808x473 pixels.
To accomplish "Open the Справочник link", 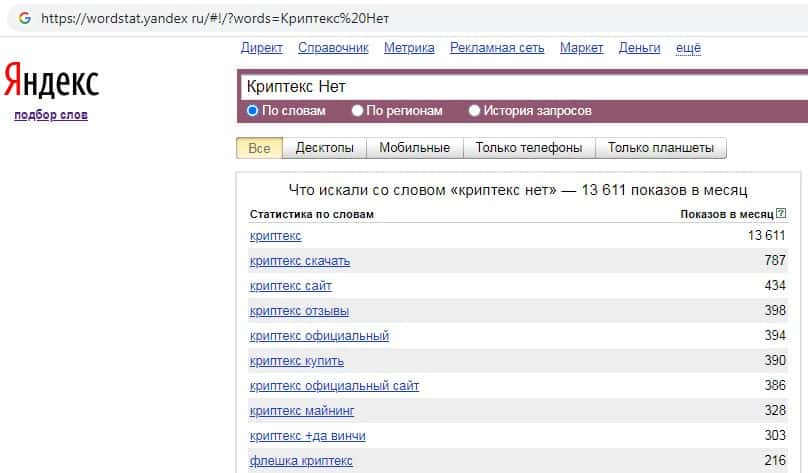I will [333, 48].
